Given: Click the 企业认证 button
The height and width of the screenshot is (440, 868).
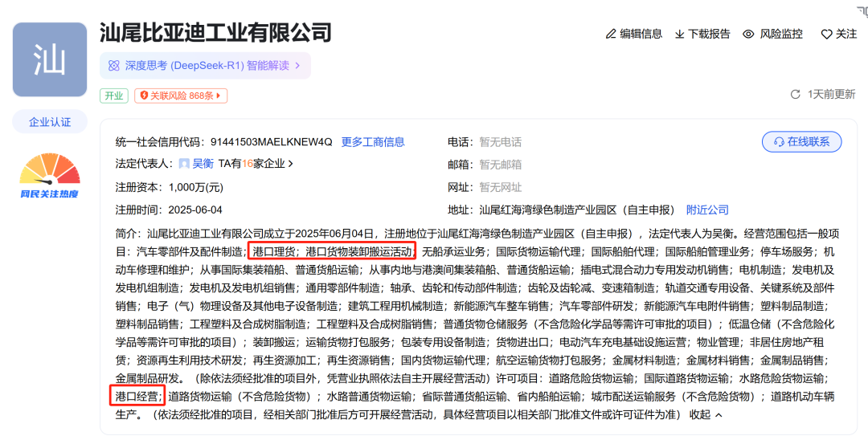Looking at the screenshot, I should click(x=50, y=122).
